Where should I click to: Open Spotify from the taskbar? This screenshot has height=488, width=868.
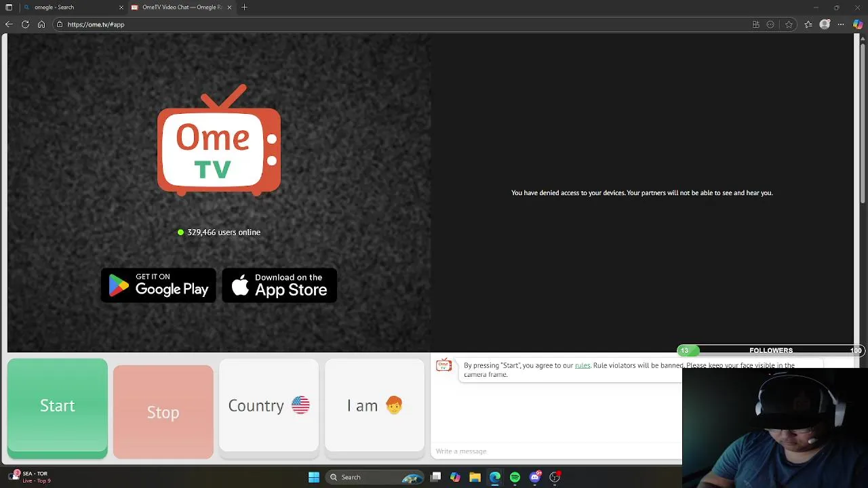[515, 477]
